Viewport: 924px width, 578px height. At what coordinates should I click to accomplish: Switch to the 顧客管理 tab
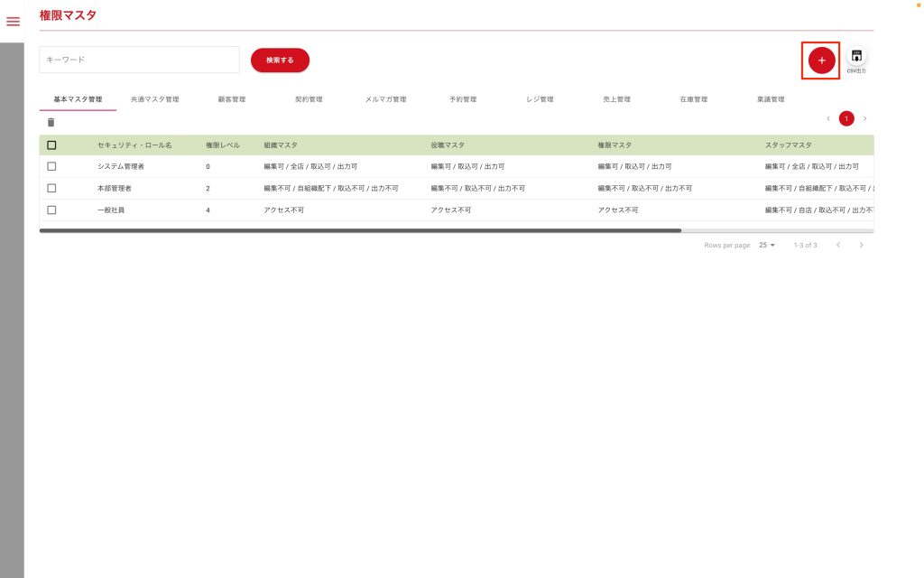point(231,99)
